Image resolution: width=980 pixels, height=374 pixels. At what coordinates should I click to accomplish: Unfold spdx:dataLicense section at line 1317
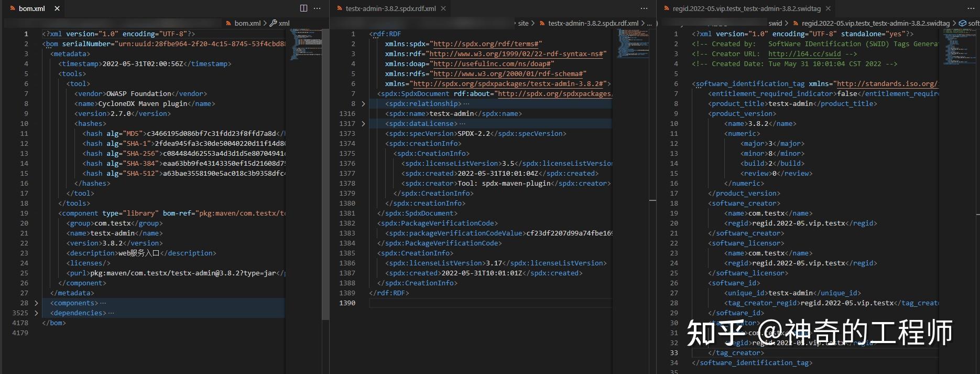tap(363, 124)
